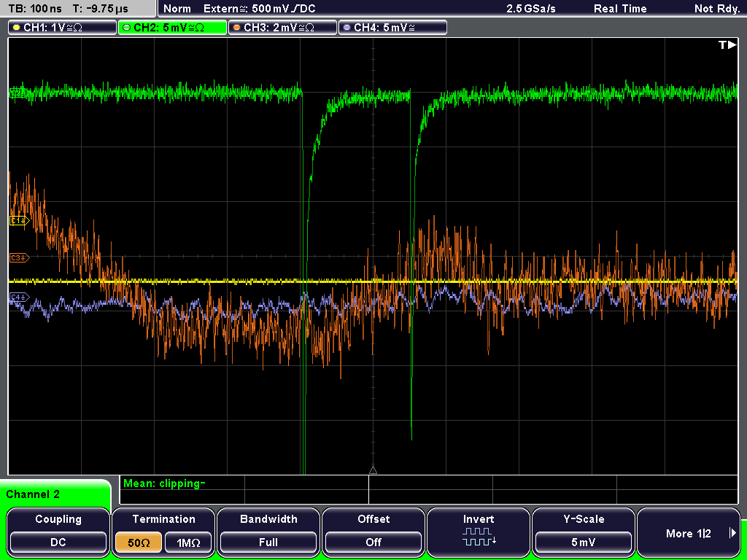Click the C4 ground level marker
Screen dimensions: 747x560
(20, 297)
